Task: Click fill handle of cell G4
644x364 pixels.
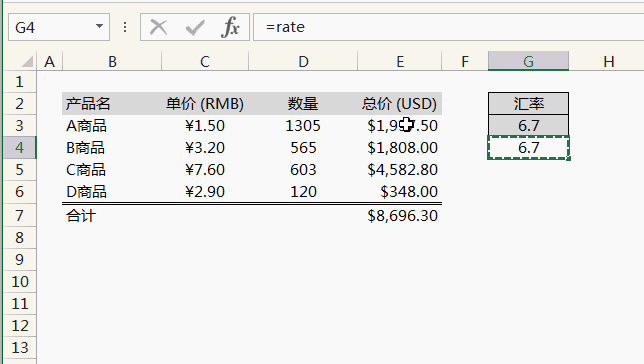Action: 569,159
